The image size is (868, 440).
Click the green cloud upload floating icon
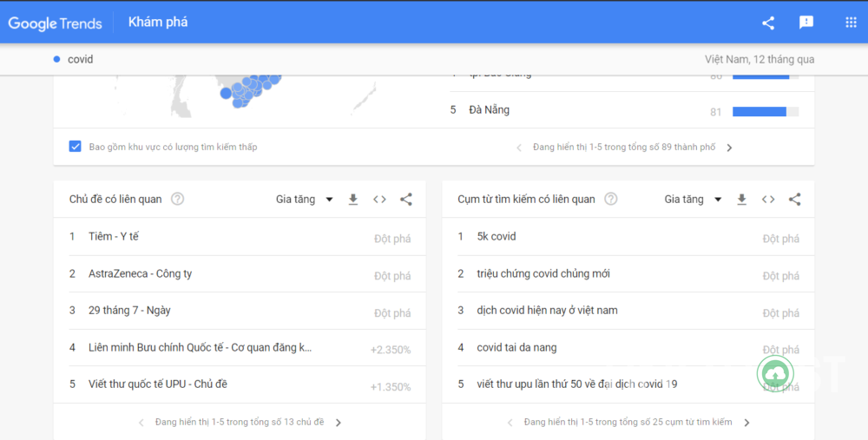[x=775, y=373]
